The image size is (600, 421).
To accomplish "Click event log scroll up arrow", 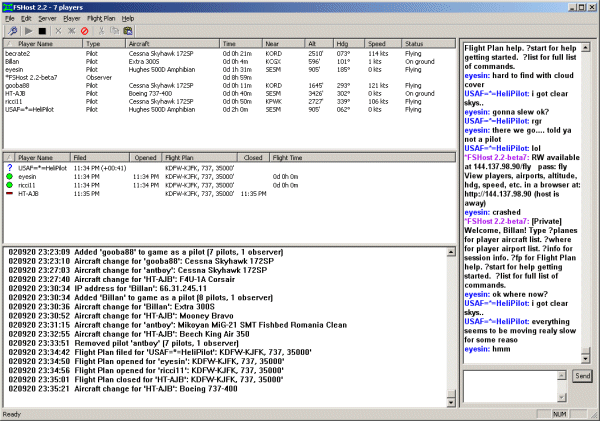I will 451,252.
